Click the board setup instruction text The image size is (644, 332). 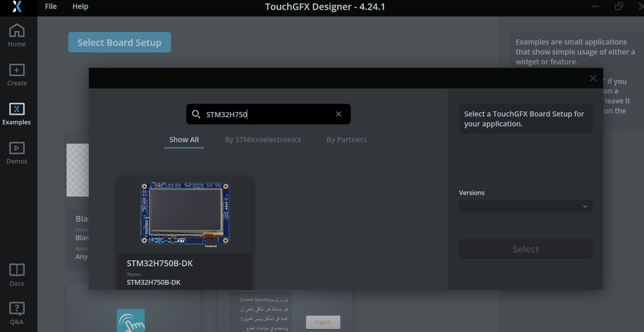coord(524,119)
